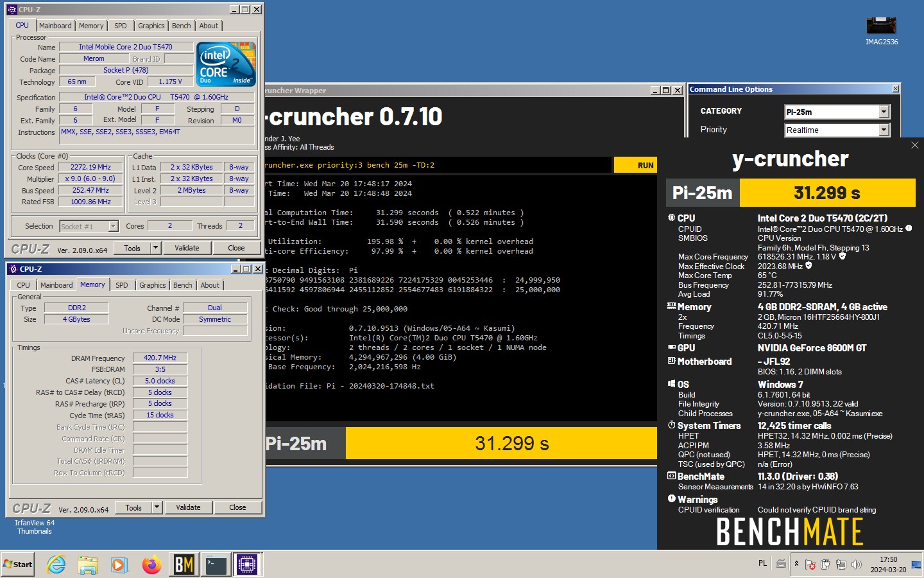
Task: Open Tools dropdown arrow in upper CPU-Z
Action: (155, 248)
